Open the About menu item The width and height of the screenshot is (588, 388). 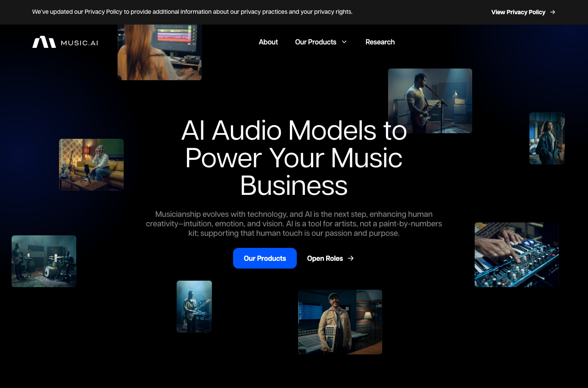[x=268, y=42]
